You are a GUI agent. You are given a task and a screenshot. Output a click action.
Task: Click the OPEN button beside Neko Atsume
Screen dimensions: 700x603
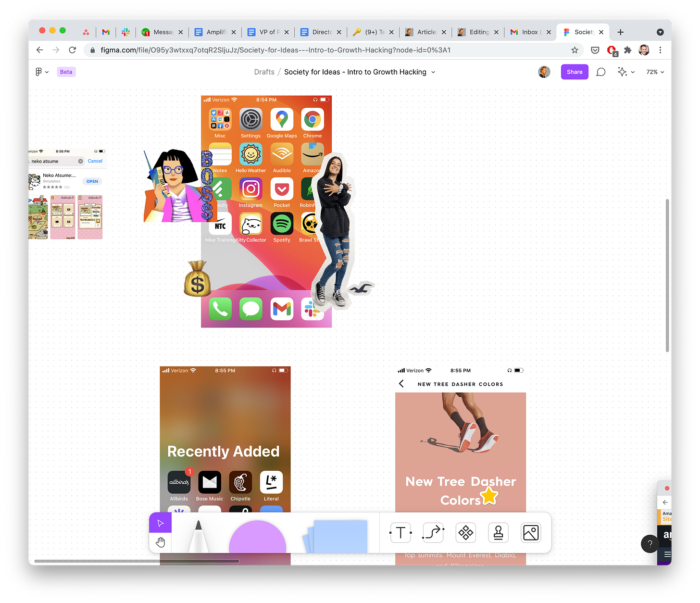92,181
